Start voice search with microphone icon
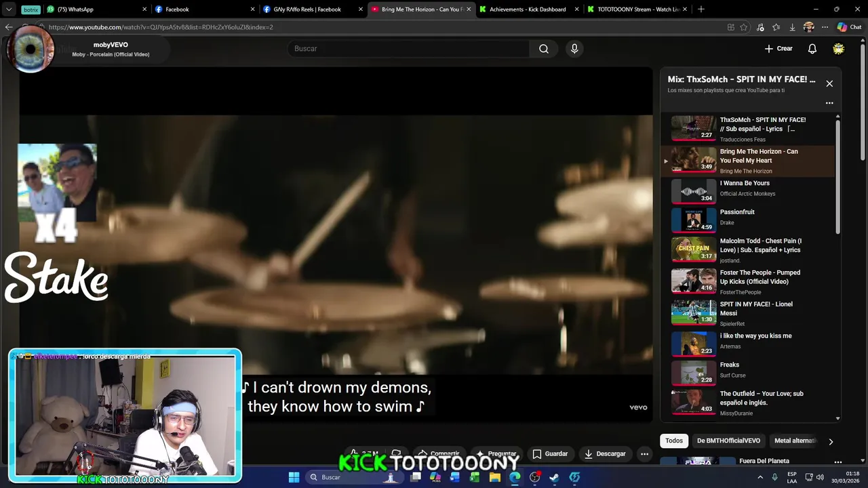Image resolution: width=868 pixels, height=488 pixels. [574, 49]
